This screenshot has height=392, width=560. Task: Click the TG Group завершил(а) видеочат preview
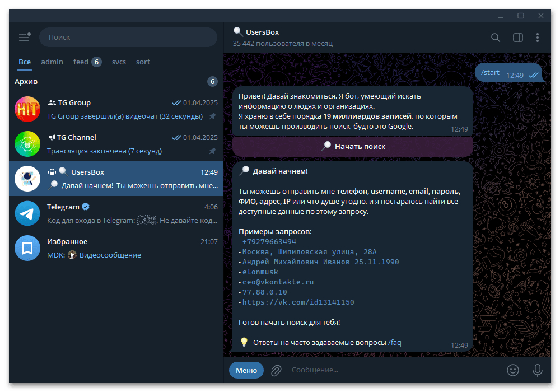(x=125, y=116)
